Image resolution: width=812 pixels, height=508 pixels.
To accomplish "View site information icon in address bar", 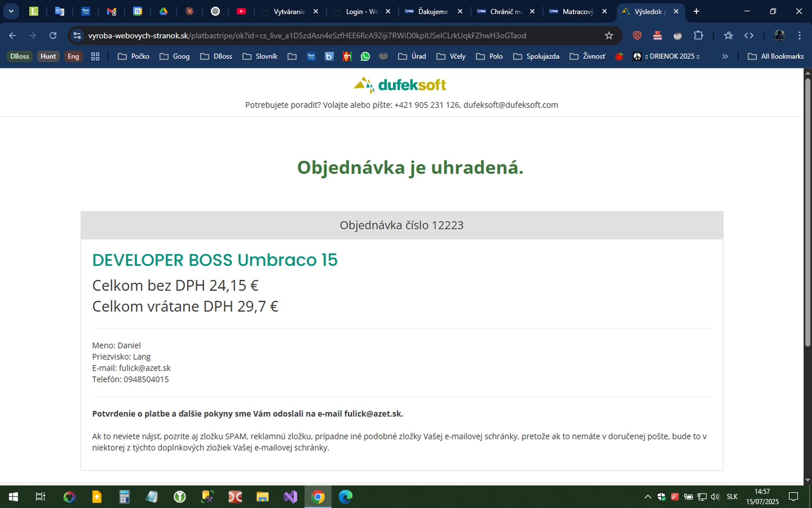I will pyautogui.click(x=77, y=36).
